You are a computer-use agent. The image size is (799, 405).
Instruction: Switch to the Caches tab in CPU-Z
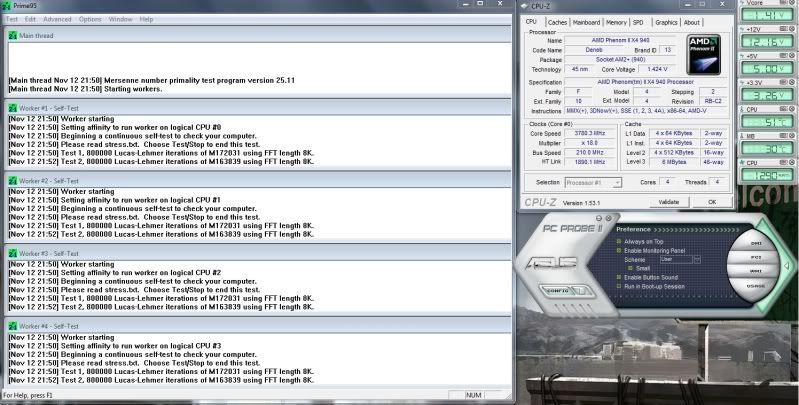(x=557, y=22)
